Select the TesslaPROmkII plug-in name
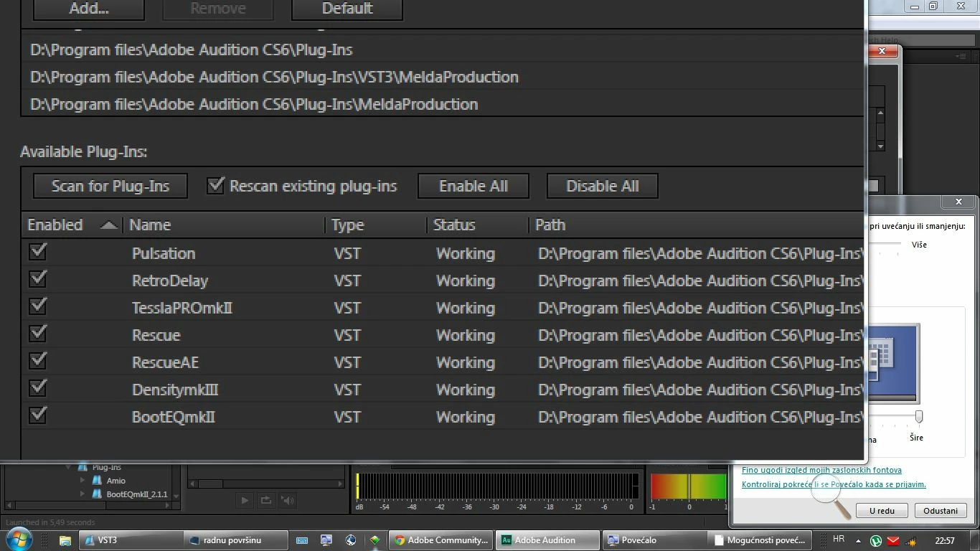980x551 pixels. click(182, 308)
